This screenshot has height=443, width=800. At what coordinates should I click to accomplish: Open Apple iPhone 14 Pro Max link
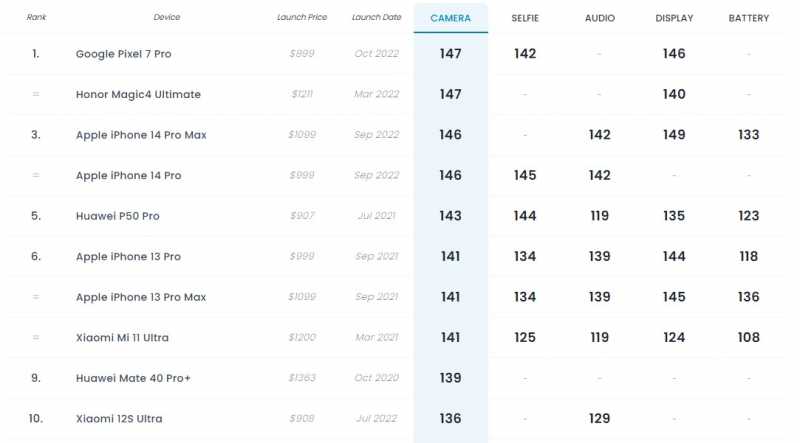click(x=141, y=135)
